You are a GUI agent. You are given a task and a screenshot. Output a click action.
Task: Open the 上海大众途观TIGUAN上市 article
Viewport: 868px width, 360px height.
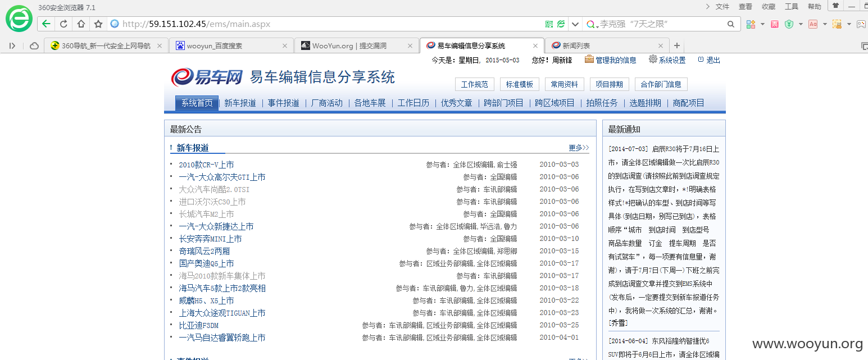(x=222, y=313)
